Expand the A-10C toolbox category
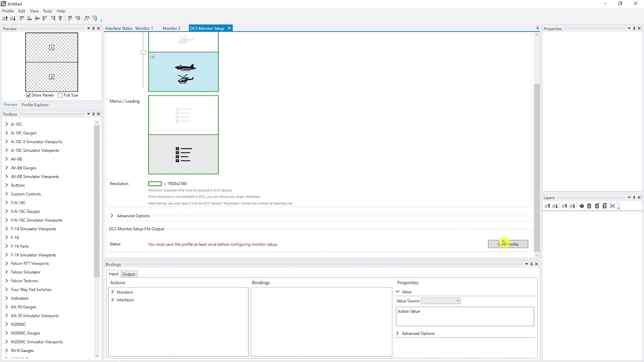Image resolution: width=644 pixels, height=362 pixels. [x=7, y=124]
